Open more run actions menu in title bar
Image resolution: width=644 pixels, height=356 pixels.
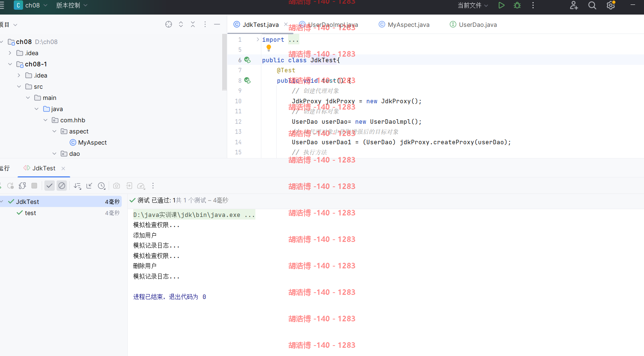coord(533,5)
